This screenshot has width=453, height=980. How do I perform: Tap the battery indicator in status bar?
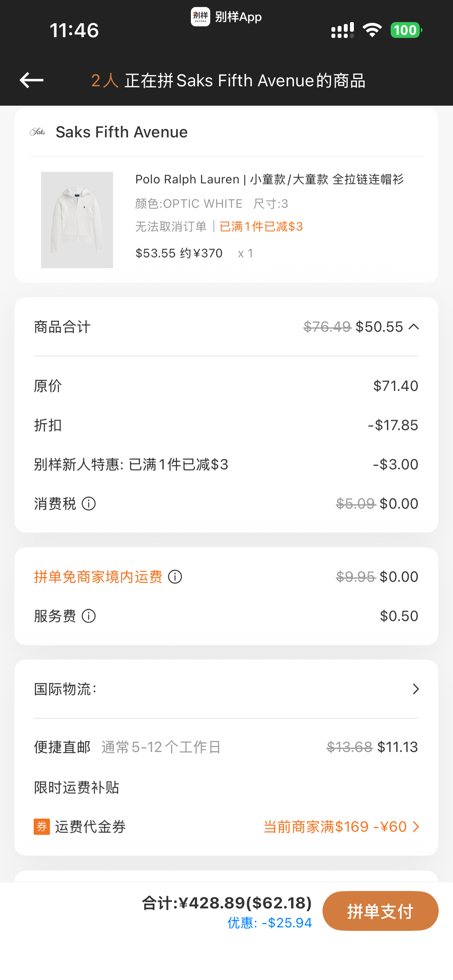(x=406, y=30)
